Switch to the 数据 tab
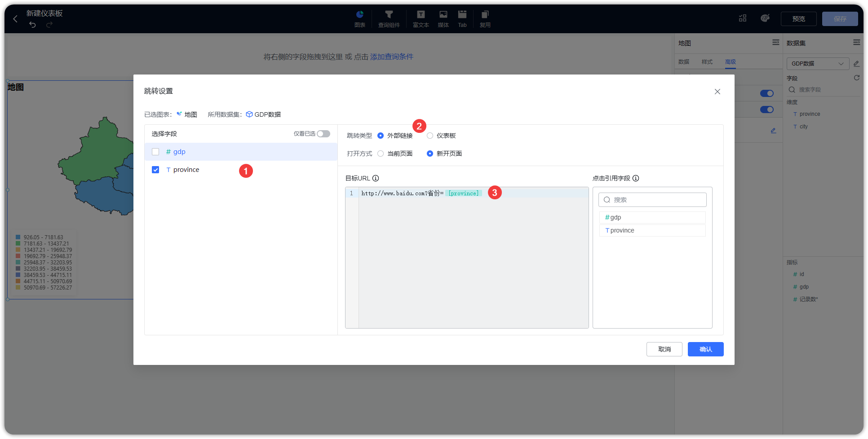This screenshot has width=868, height=439. [x=683, y=62]
